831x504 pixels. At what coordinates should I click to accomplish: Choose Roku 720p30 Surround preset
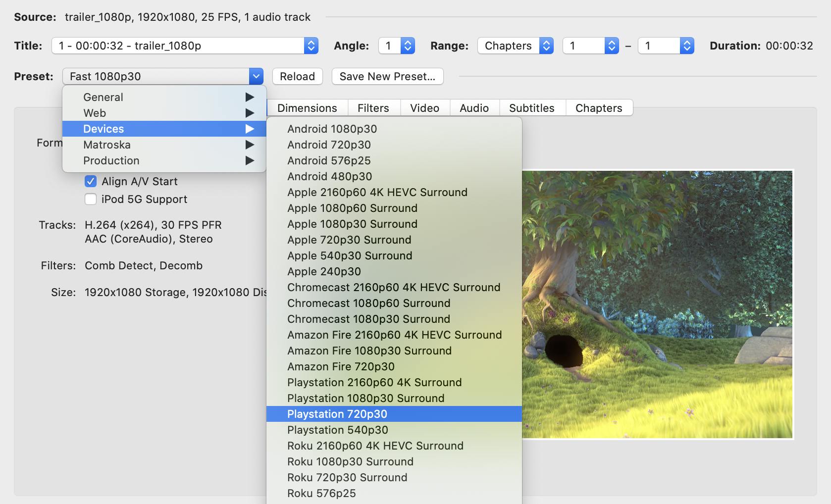click(394, 477)
